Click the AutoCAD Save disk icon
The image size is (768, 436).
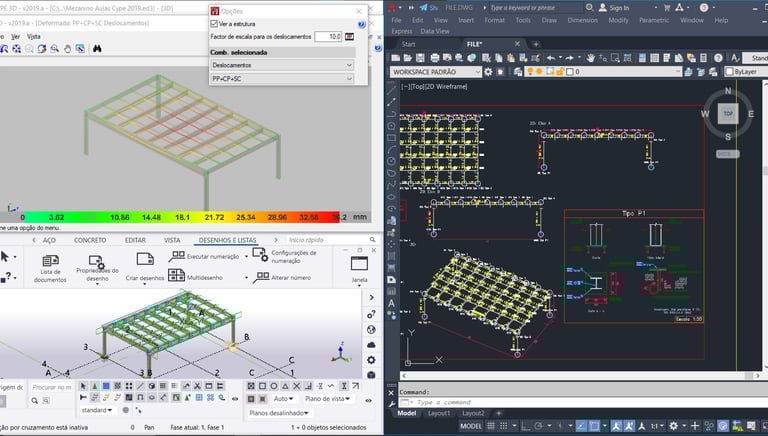pos(420,58)
